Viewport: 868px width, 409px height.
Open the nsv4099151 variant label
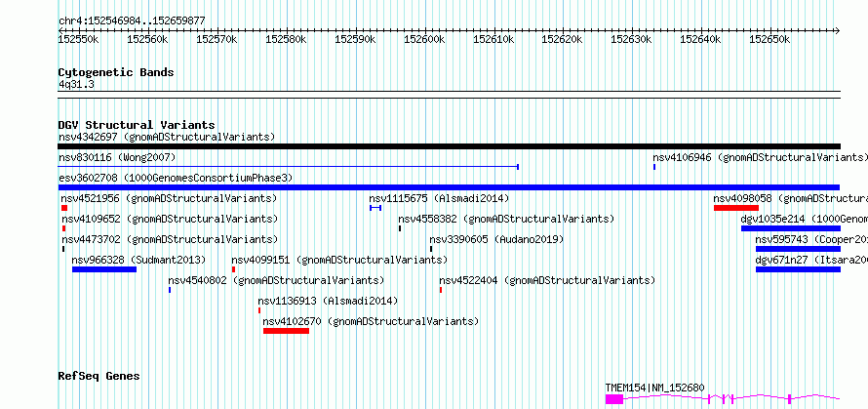339,260
